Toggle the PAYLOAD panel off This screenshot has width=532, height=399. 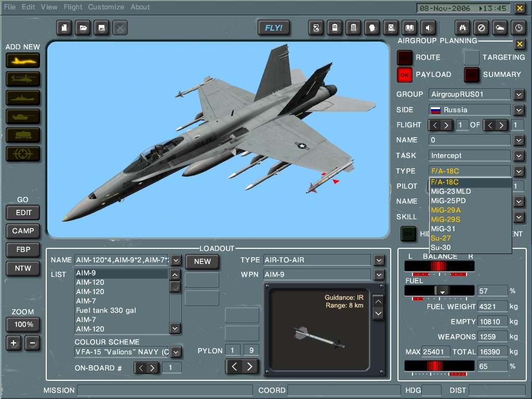(404, 75)
